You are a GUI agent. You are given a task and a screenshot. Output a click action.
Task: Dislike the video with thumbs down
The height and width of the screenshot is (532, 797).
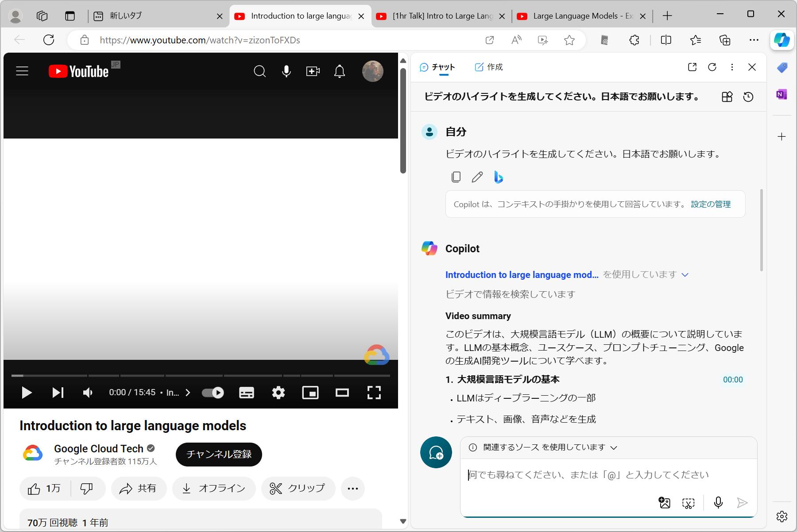tap(87, 489)
